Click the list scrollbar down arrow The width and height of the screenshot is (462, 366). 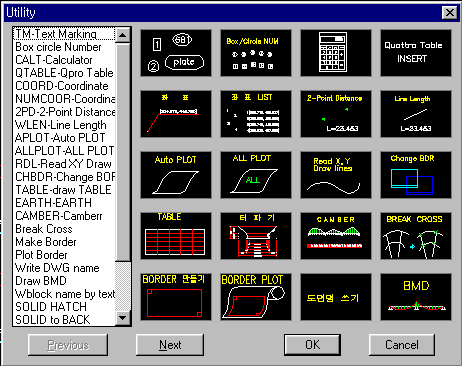pos(123,318)
